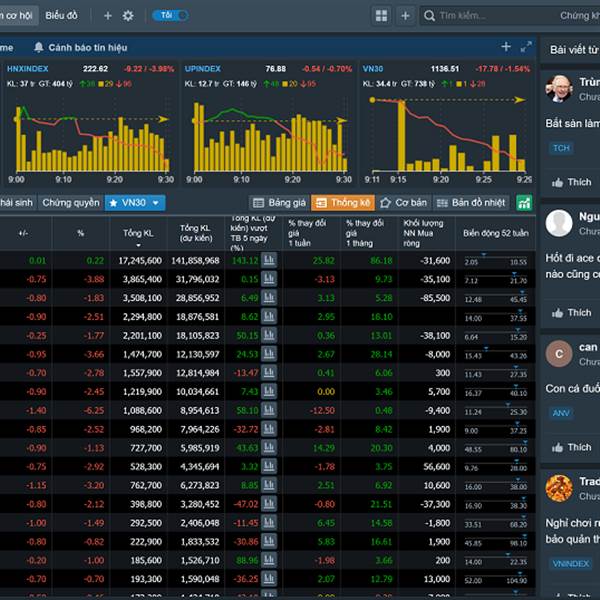Select net foreign value -85,500

435,298
